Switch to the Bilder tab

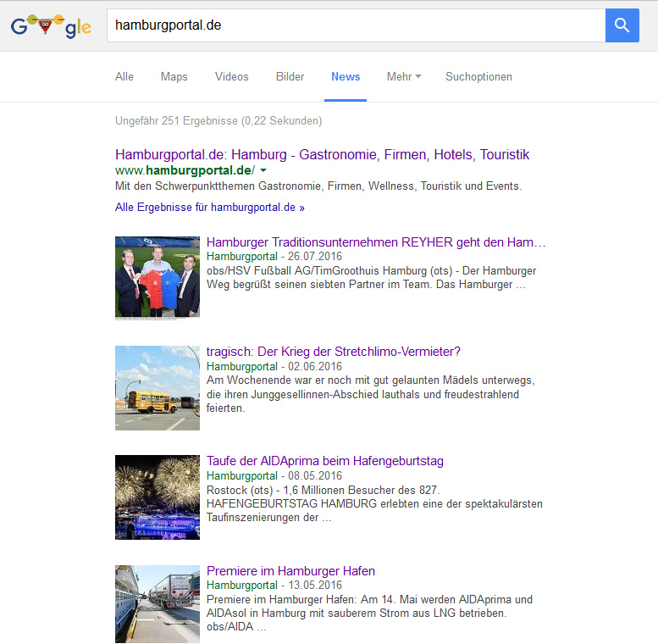pos(290,77)
